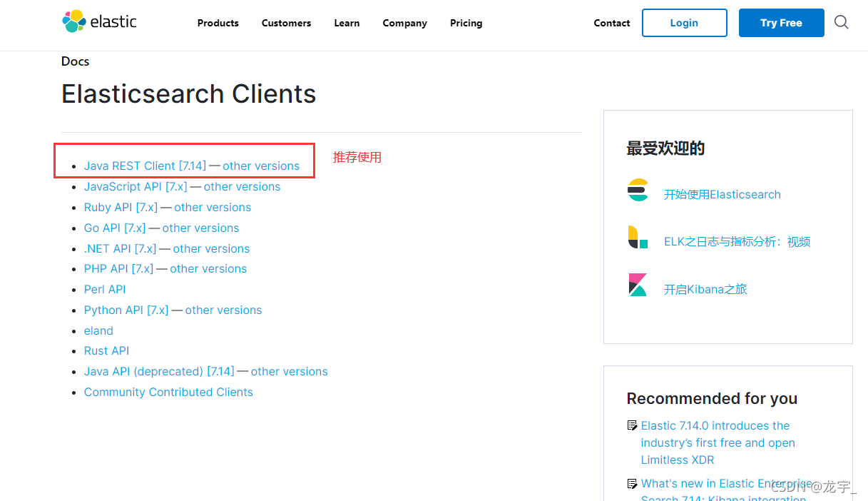Click the document icon beside What's new article
868x501 pixels.
coord(632,483)
